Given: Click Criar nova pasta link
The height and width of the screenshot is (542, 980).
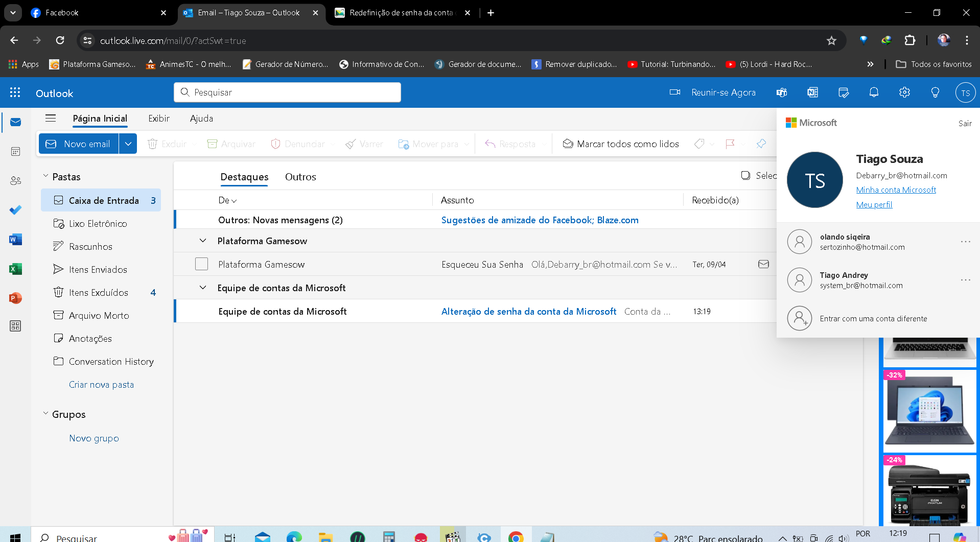Looking at the screenshot, I should point(101,385).
